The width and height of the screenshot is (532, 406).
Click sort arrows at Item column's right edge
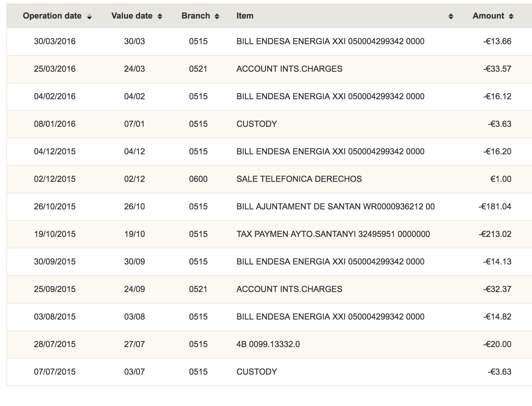click(x=451, y=17)
